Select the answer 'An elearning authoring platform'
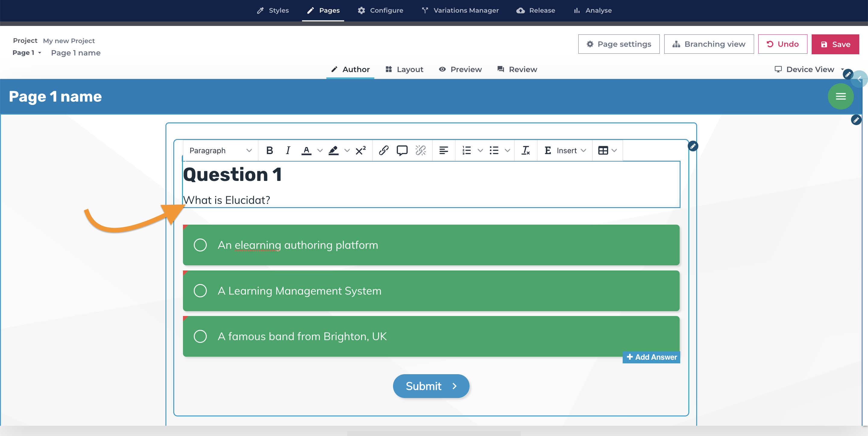The width and height of the screenshot is (868, 436). (431, 245)
